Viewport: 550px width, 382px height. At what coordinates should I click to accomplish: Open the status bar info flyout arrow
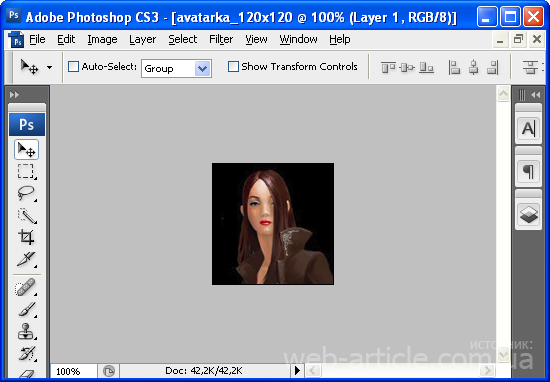coord(297,370)
